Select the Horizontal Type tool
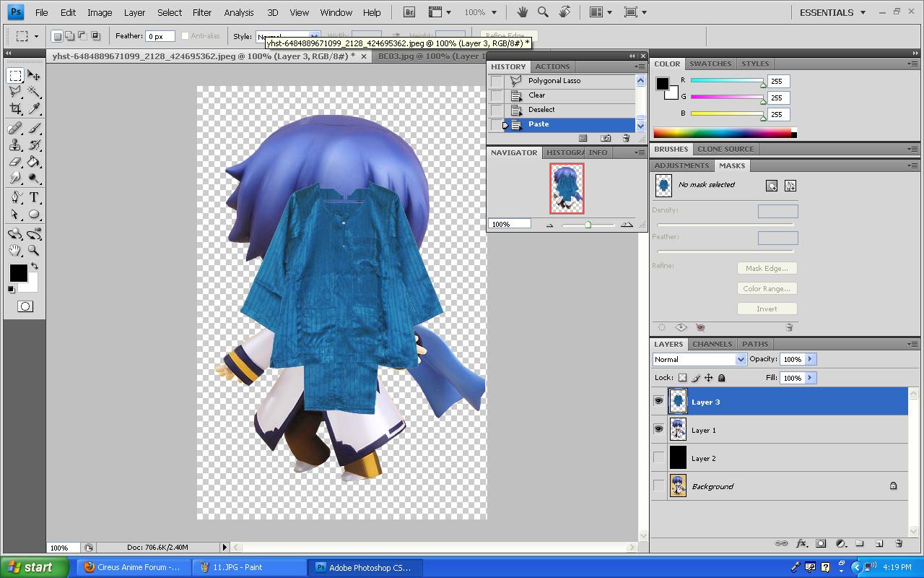This screenshot has width=924, height=578. 34,198
